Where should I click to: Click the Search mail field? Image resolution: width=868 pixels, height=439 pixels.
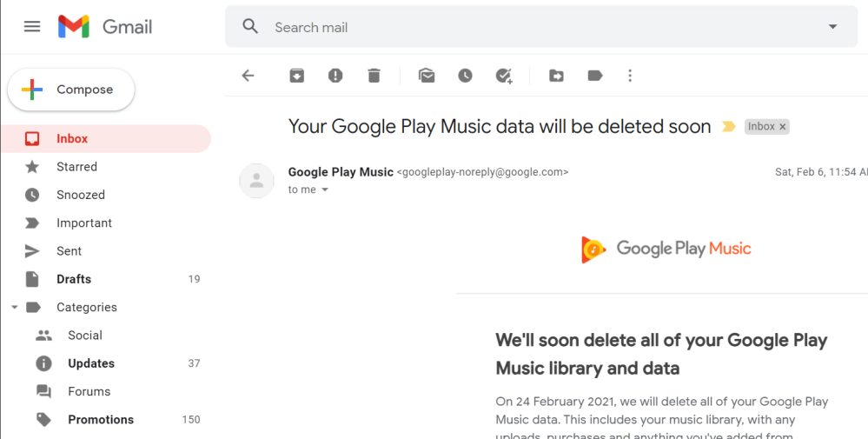coord(521,27)
